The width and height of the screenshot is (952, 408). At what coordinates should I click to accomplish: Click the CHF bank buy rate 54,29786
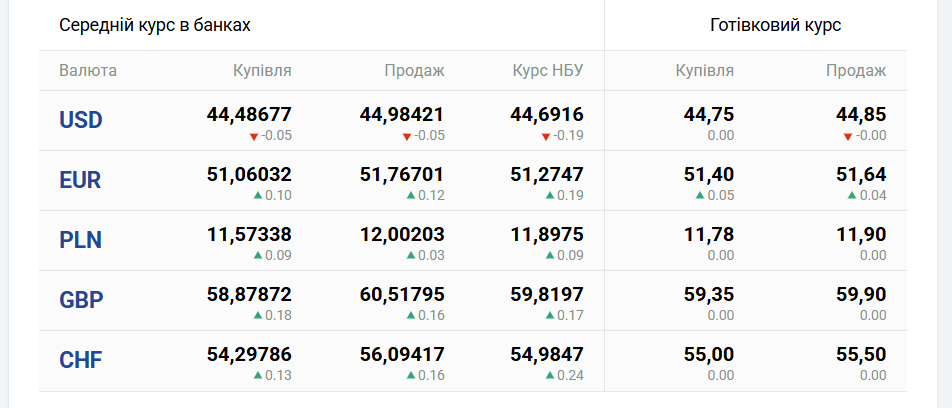[249, 355]
